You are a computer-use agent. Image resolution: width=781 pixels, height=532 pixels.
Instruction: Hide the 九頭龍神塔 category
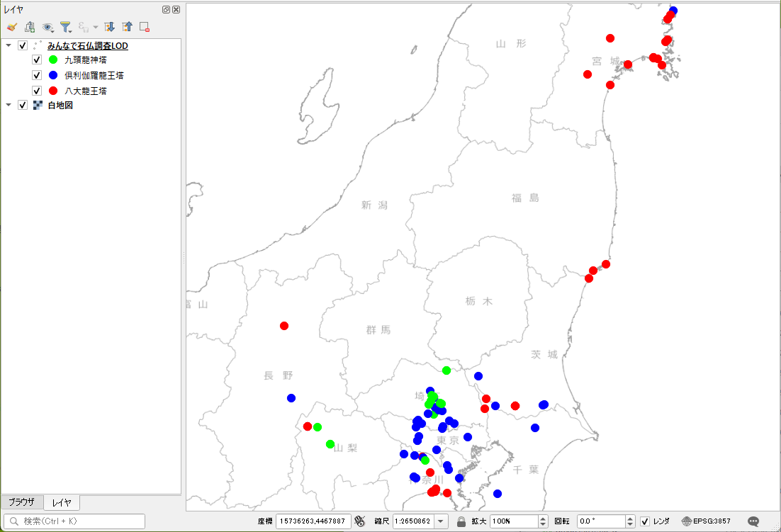point(37,60)
